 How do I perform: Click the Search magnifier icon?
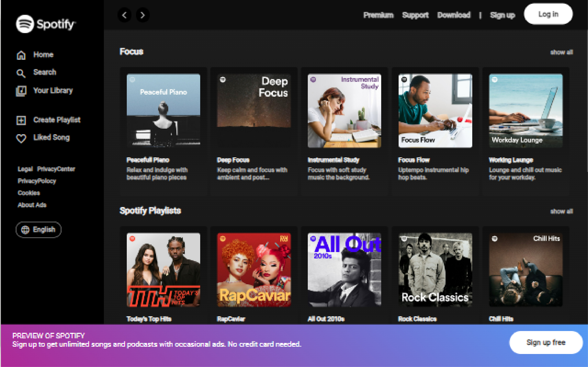pos(21,73)
